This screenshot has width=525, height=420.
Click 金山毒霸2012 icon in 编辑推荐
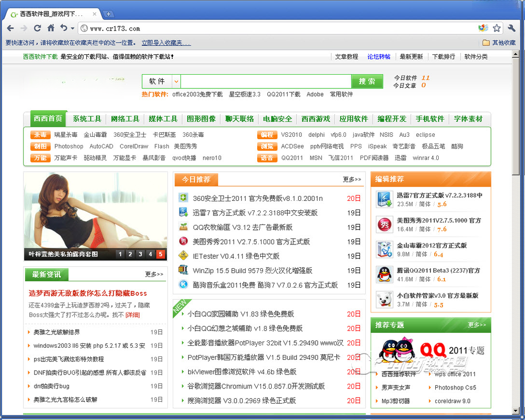[384, 250]
